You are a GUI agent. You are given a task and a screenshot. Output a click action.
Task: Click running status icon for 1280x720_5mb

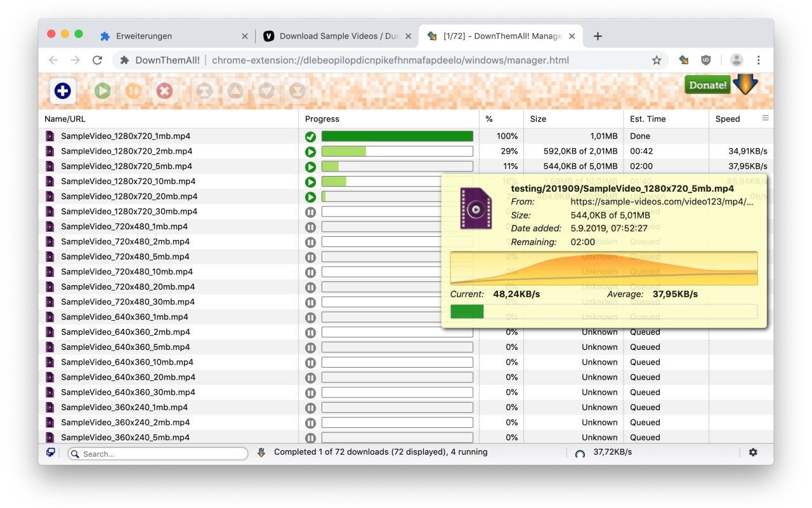pyautogui.click(x=310, y=167)
